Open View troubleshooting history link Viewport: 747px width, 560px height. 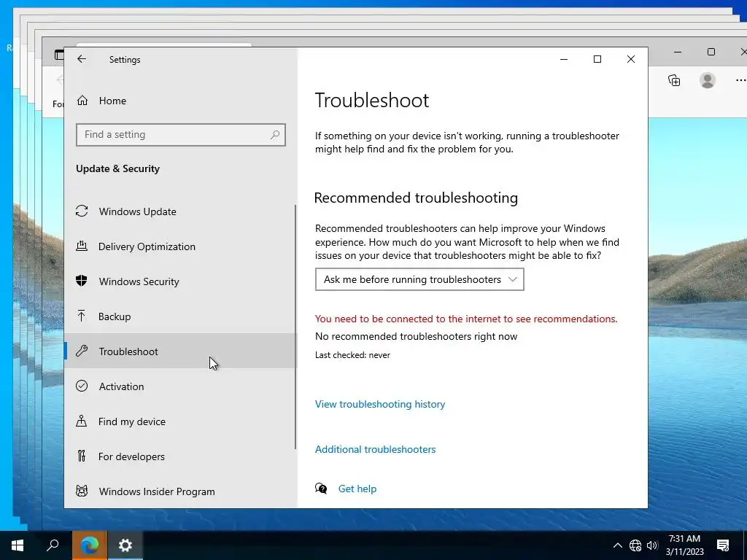tap(380, 404)
